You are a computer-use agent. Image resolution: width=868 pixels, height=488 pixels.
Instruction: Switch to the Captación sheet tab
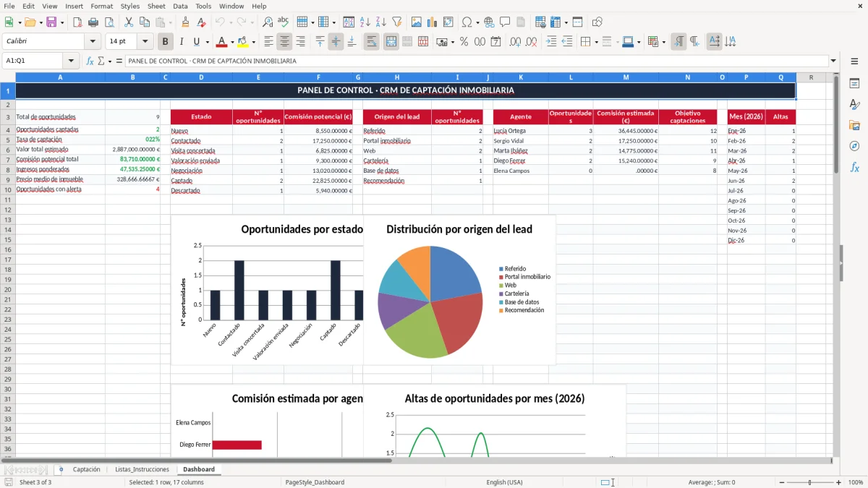click(x=87, y=469)
